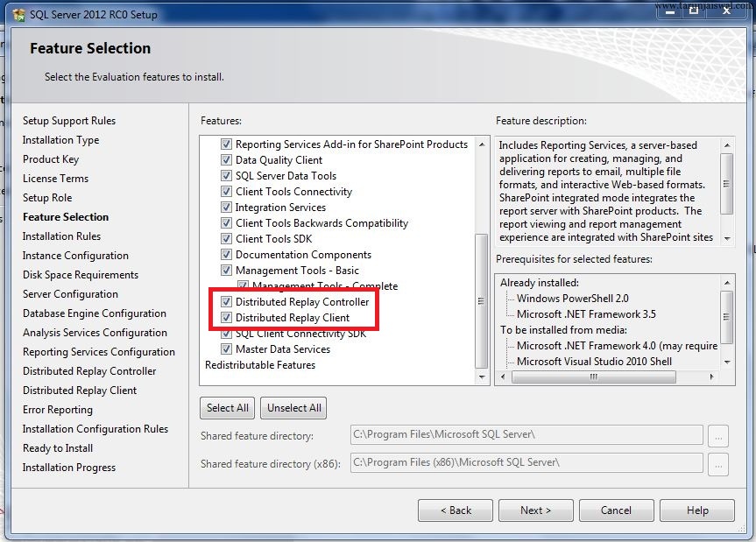Disable the Master Data Services feature
This screenshot has height=542, width=756.
[x=226, y=348]
